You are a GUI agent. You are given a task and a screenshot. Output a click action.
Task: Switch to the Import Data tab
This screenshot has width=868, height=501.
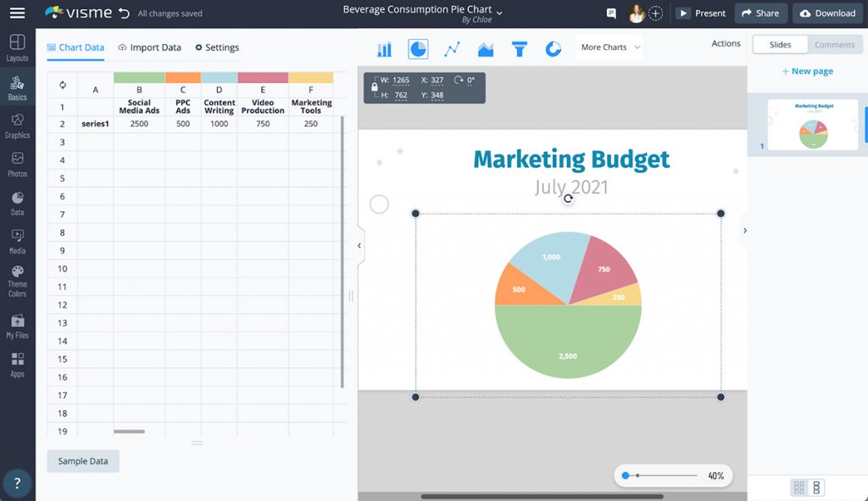[x=149, y=47]
